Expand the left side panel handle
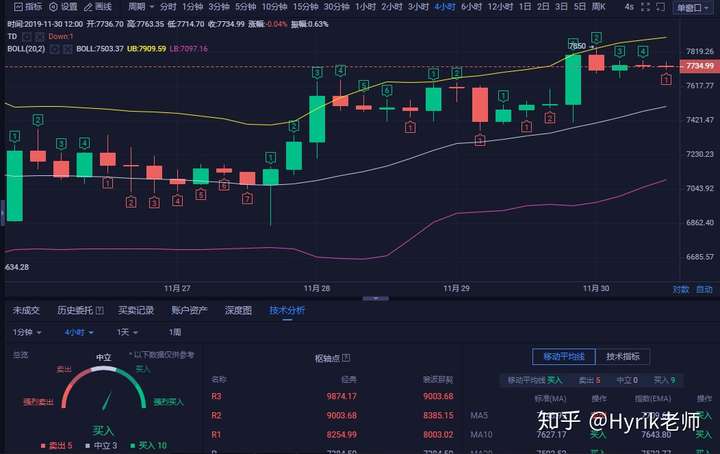 (2, 213)
